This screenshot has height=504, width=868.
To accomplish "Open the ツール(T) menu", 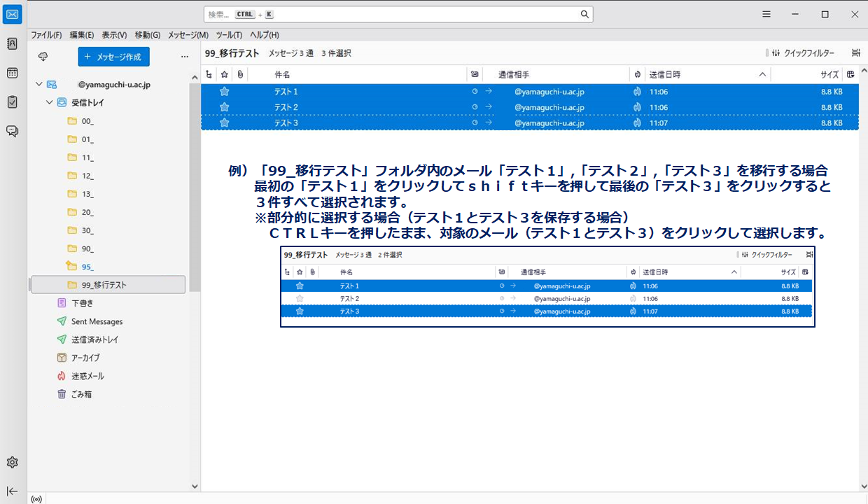I will coord(229,35).
